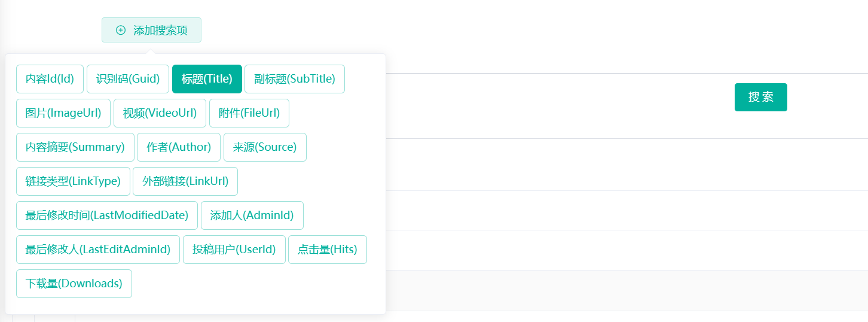Enable the 链接类型(LinkType) option

coord(73,181)
